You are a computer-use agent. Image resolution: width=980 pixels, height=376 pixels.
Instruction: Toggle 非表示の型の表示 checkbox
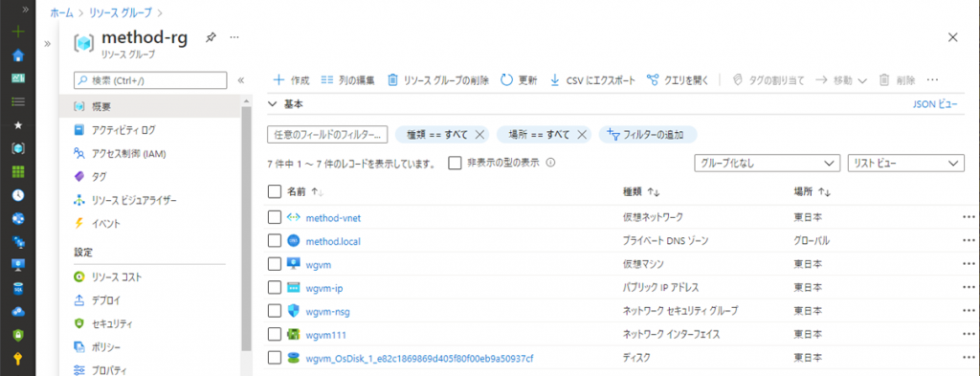[455, 163]
